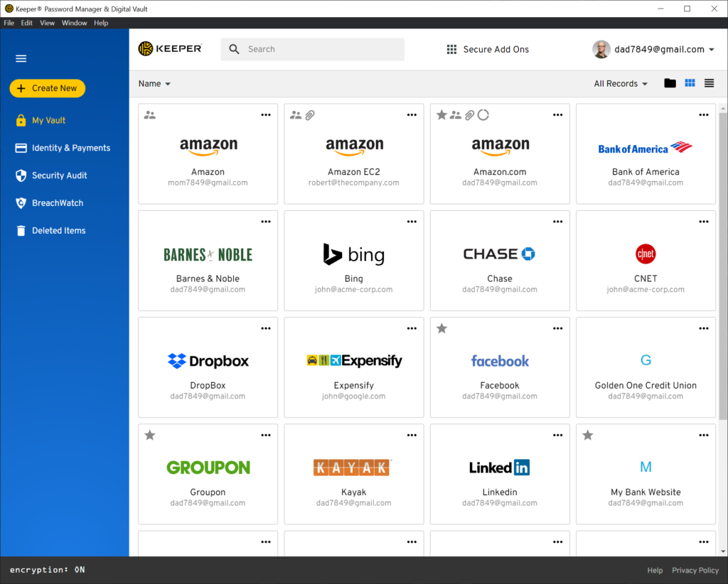728x584 pixels.
Task: Click the search magnifier icon
Action: coord(234,49)
